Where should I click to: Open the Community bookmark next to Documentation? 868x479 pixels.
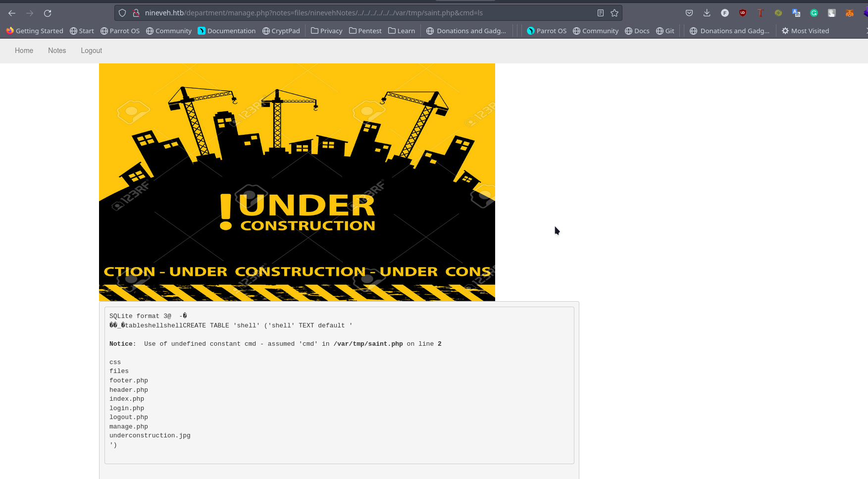coord(169,31)
